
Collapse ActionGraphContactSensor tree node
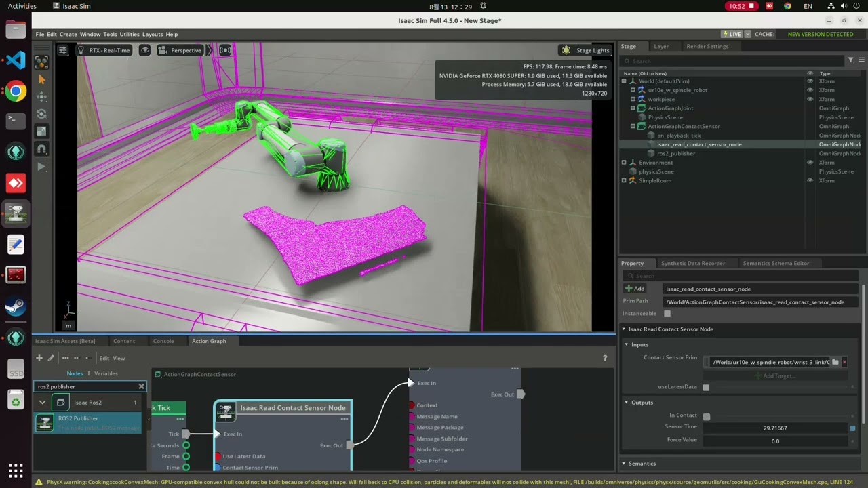(x=633, y=126)
